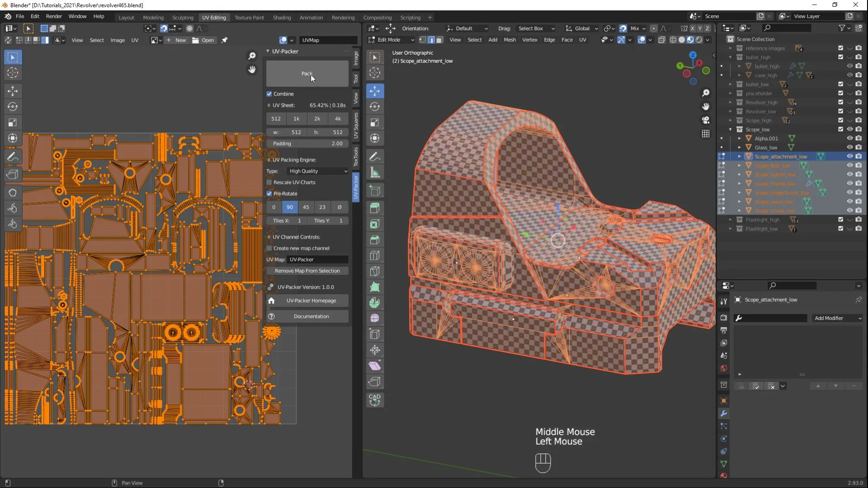This screenshot has height=488, width=868.
Task: Toggle the Combine checkbox in UV-Packer
Action: coord(269,94)
